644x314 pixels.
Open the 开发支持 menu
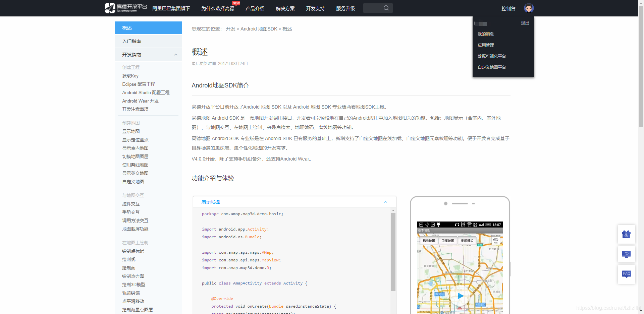[x=315, y=8]
